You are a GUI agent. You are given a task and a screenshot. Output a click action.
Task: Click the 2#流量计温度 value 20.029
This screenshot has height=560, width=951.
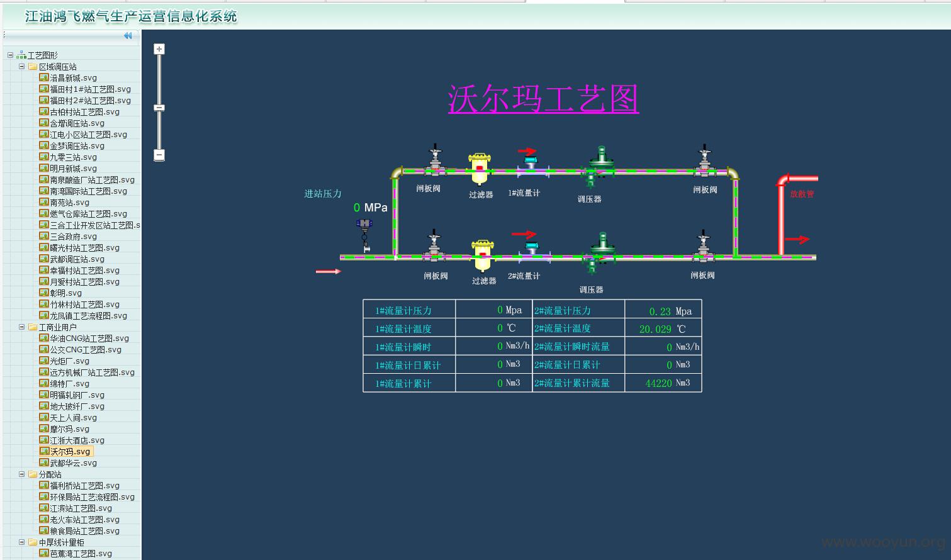coord(655,329)
